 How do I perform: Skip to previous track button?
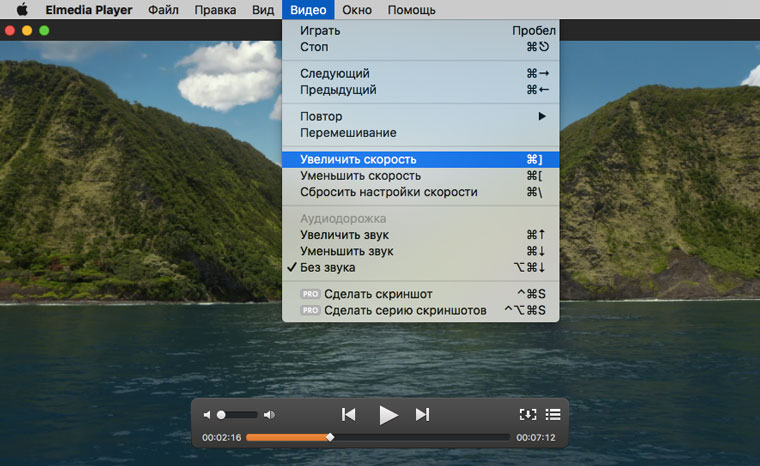pos(348,415)
